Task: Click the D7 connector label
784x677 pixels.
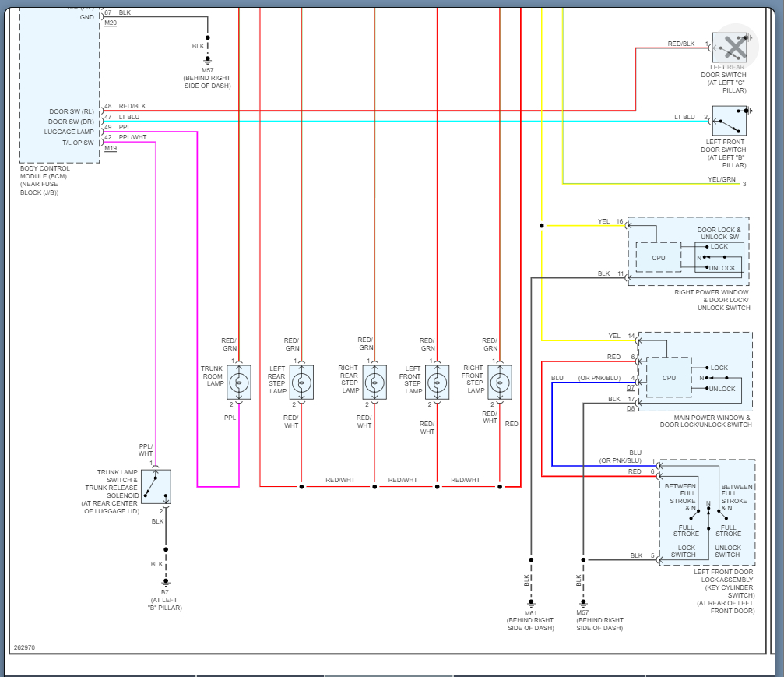Action: [631, 387]
